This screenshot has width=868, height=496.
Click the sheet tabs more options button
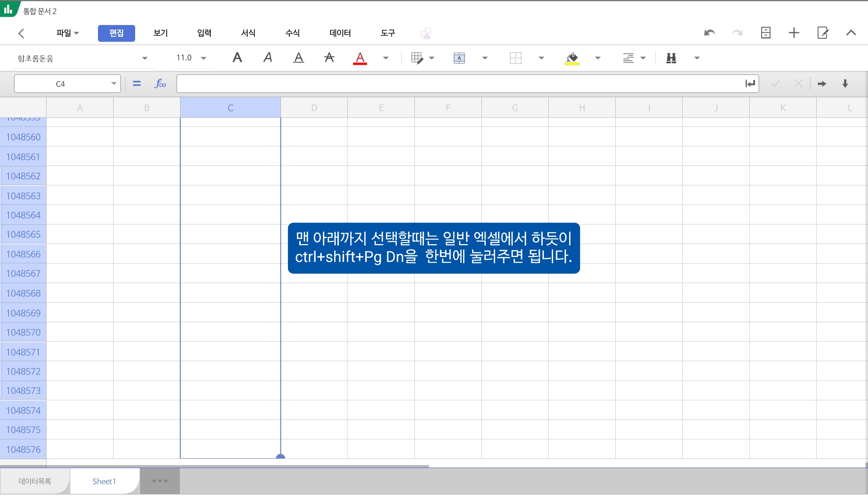[160, 481]
